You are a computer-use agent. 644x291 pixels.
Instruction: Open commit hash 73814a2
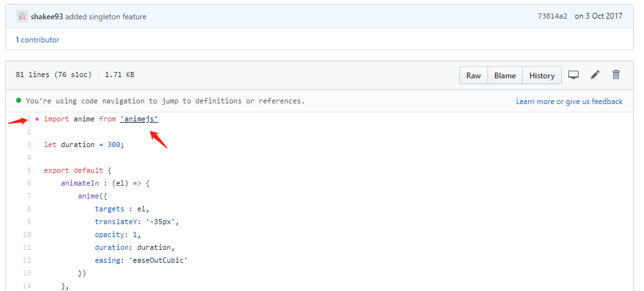click(x=552, y=17)
